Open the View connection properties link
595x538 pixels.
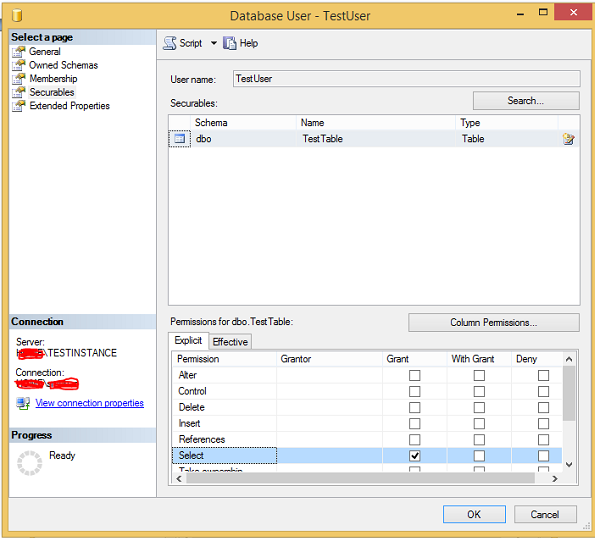[90, 403]
